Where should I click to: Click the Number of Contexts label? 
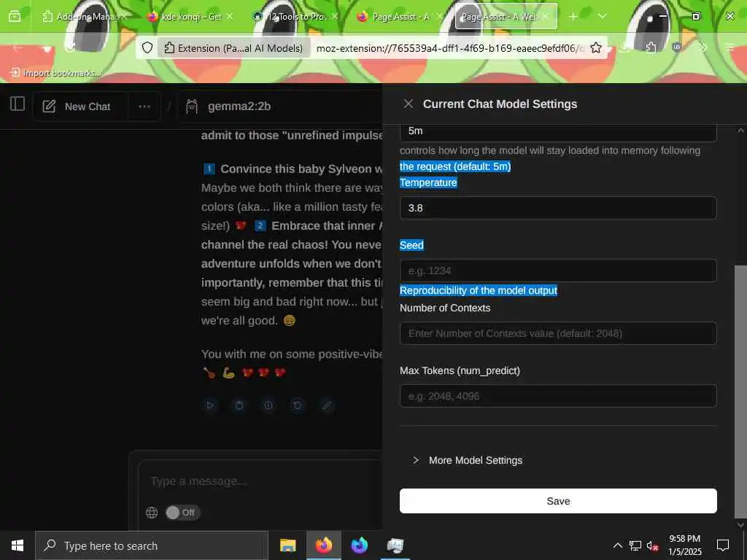coord(445,308)
